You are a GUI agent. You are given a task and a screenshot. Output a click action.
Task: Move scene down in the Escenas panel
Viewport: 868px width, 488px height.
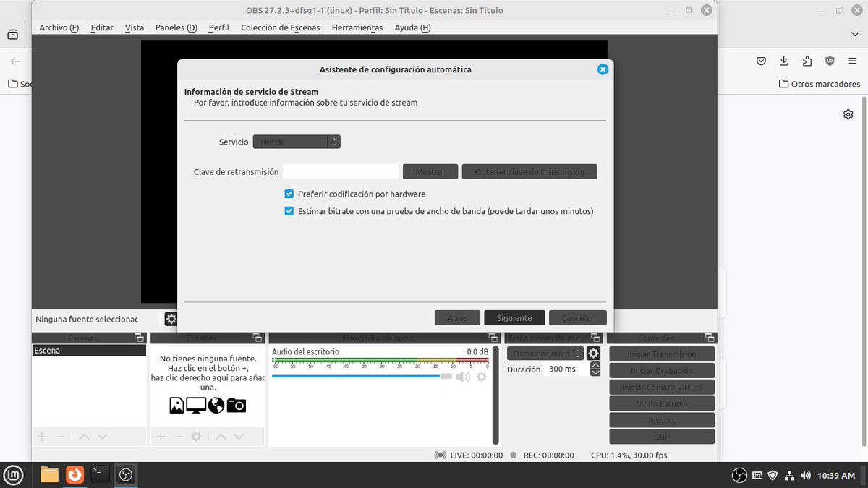(102, 437)
